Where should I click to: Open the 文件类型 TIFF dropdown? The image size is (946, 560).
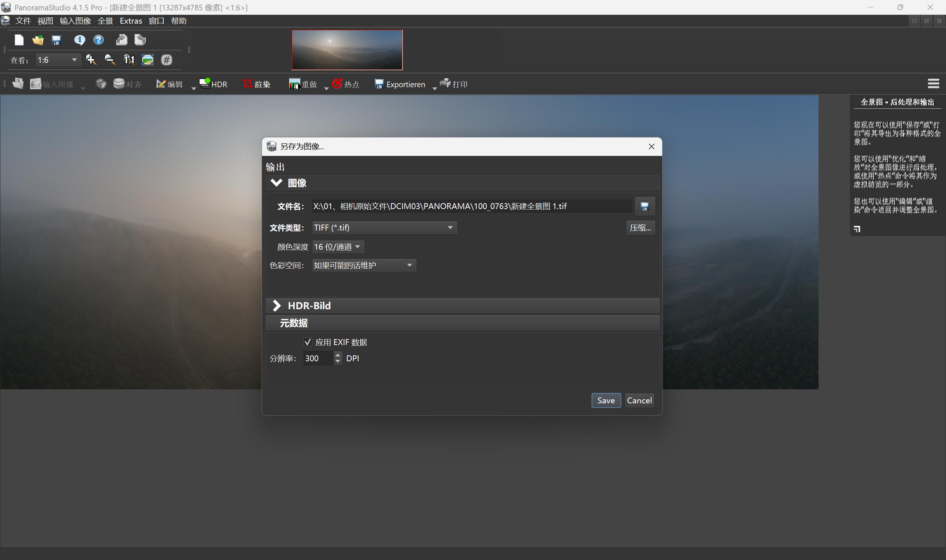(x=384, y=228)
